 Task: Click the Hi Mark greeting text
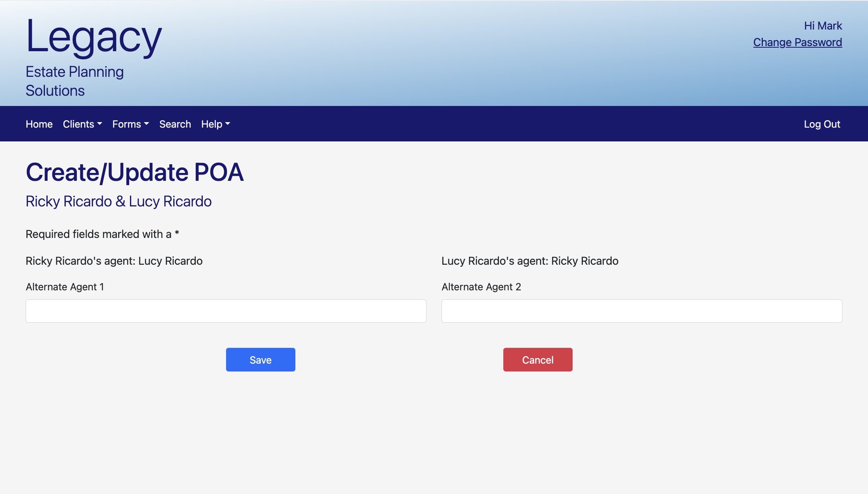[823, 26]
